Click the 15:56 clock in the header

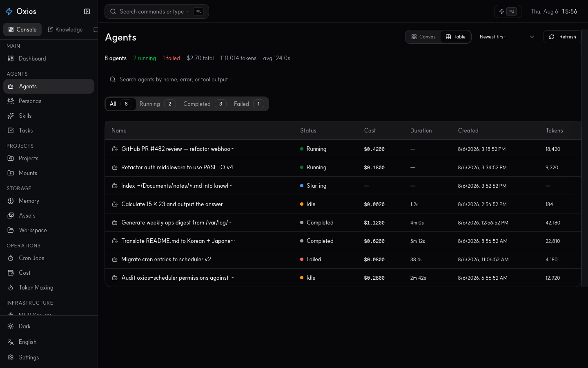570,11
